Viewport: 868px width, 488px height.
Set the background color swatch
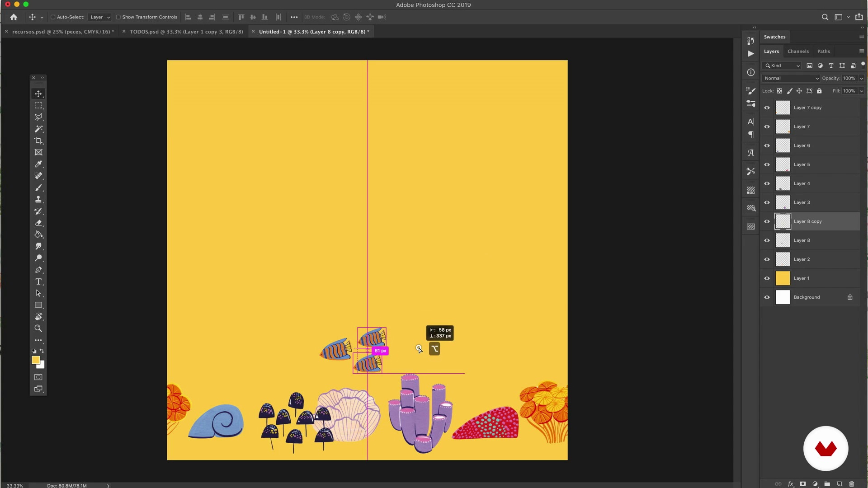coord(42,366)
